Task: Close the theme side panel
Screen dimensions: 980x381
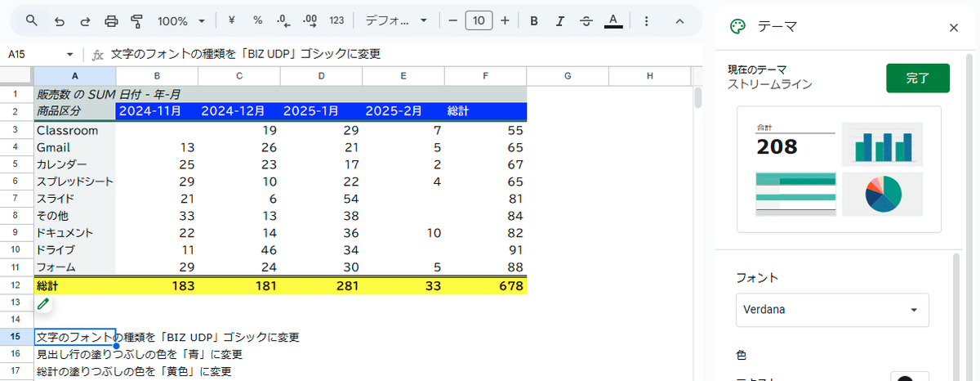Action: click(x=954, y=27)
